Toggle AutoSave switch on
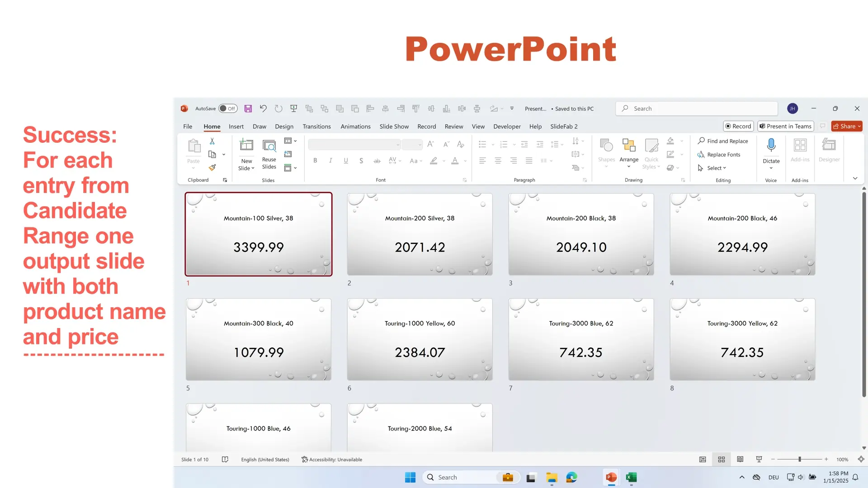The height and width of the screenshot is (488, 868). [x=228, y=108]
